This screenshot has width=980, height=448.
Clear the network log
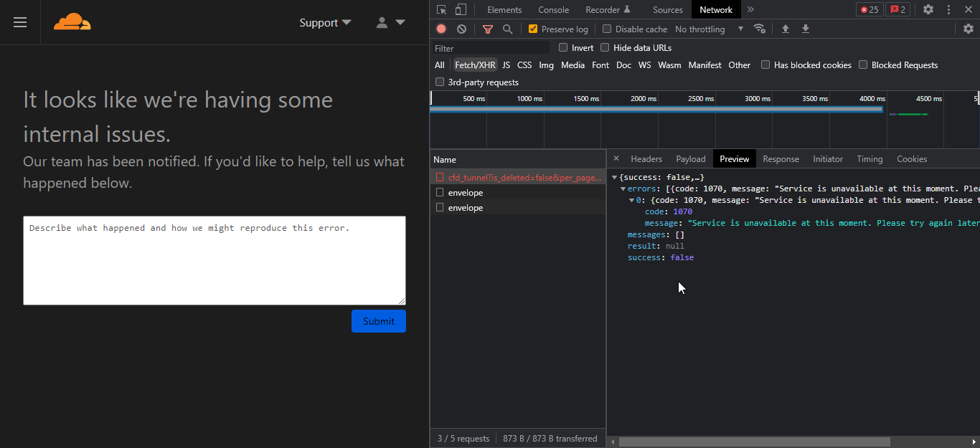(461, 29)
